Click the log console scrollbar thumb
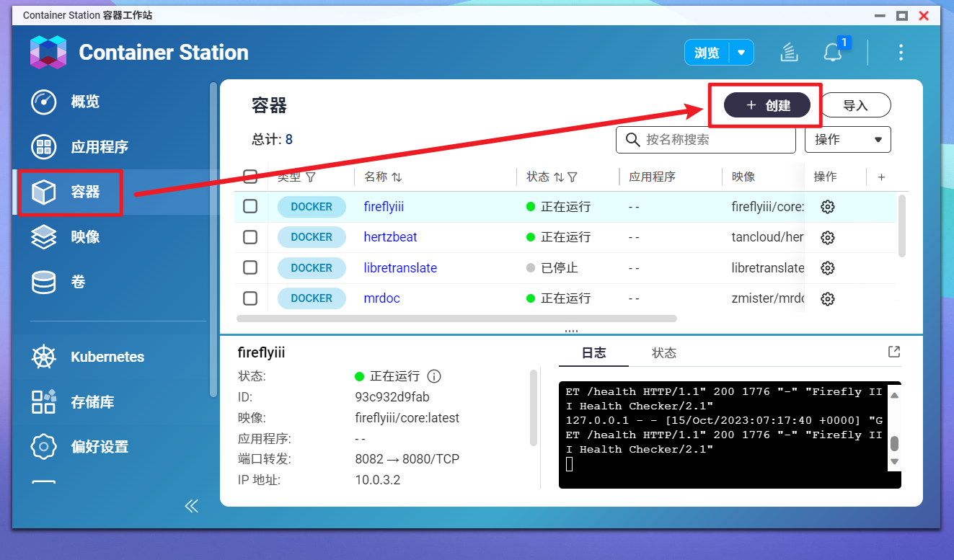 pos(894,443)
